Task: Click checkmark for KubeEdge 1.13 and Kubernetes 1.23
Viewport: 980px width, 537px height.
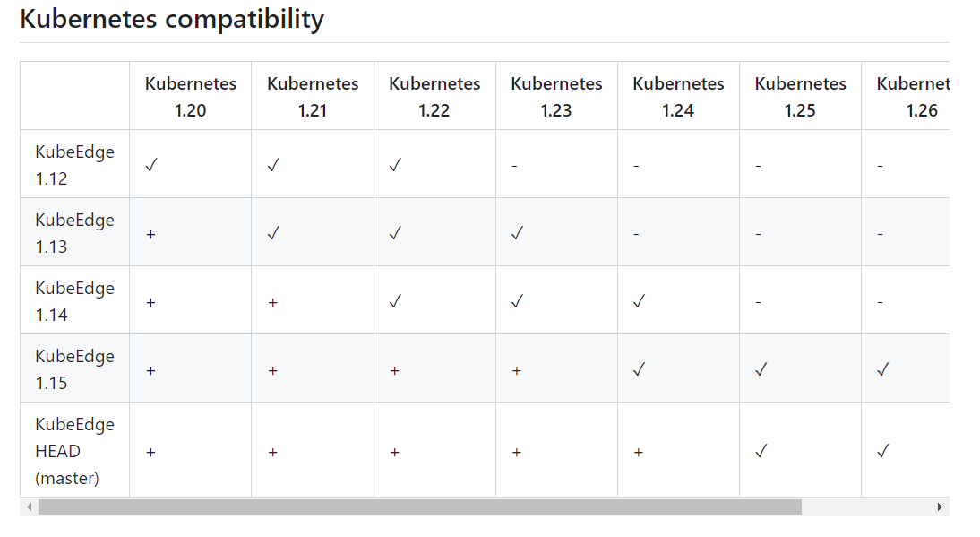Action: 517,233
